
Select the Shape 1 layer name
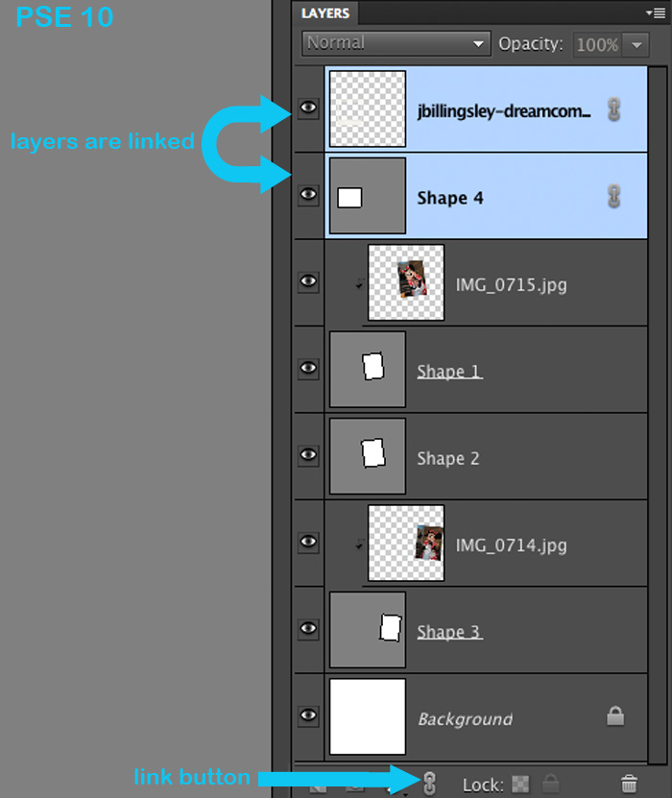pyautogui.click(x=449, y=372)
